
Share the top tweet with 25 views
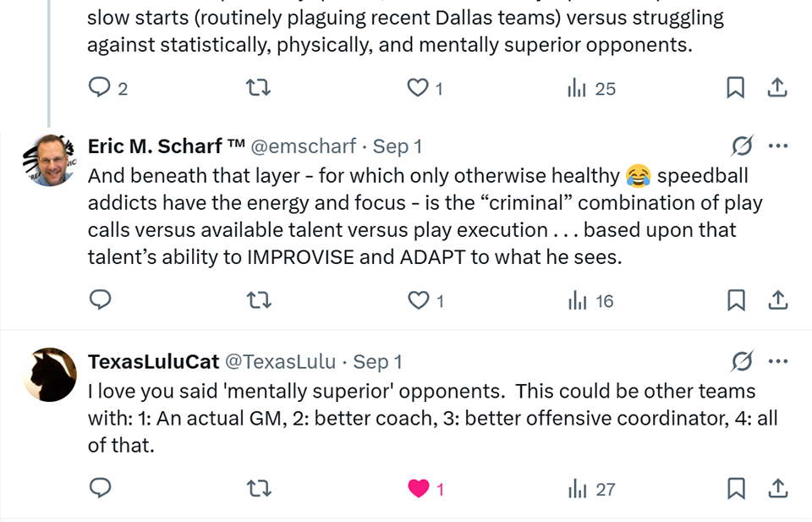[777, 87]
